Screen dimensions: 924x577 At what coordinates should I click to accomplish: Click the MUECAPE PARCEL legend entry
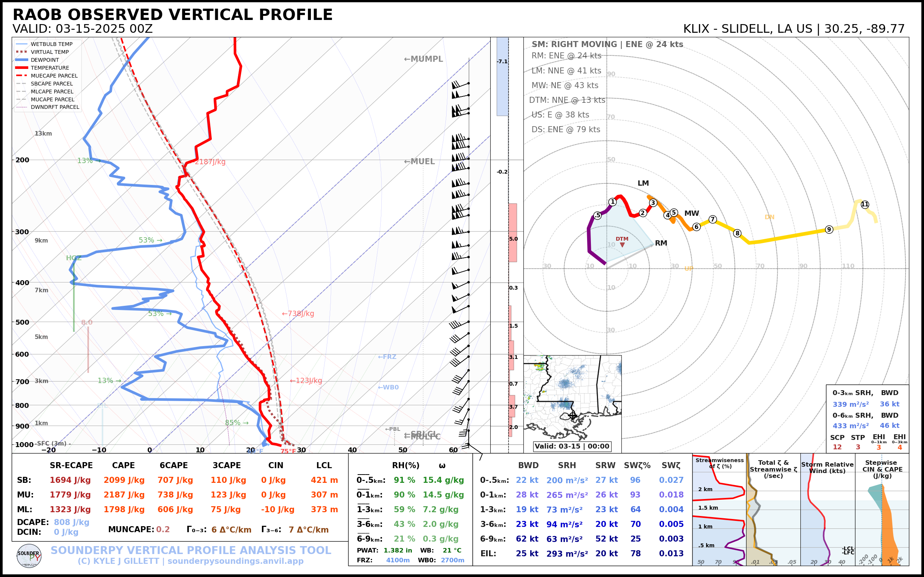[54, 76]
